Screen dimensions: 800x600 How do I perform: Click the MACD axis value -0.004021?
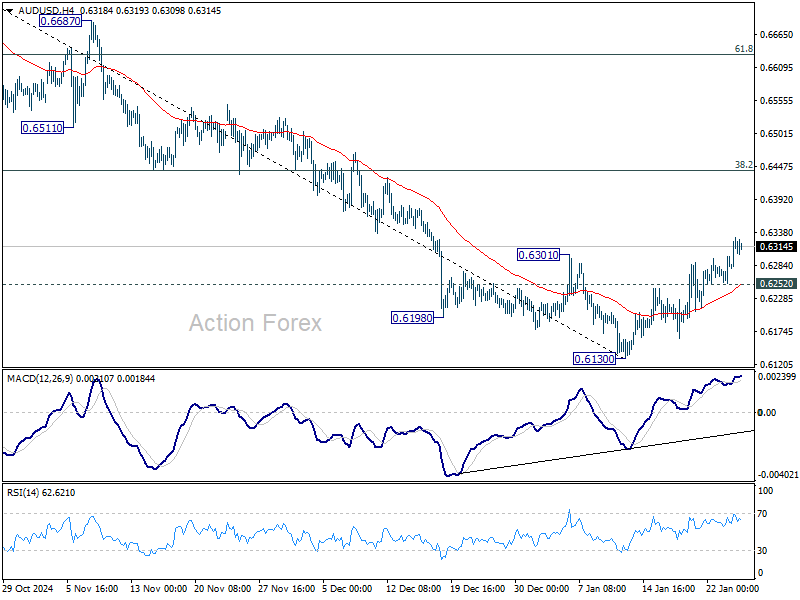[x=778, y=474]
